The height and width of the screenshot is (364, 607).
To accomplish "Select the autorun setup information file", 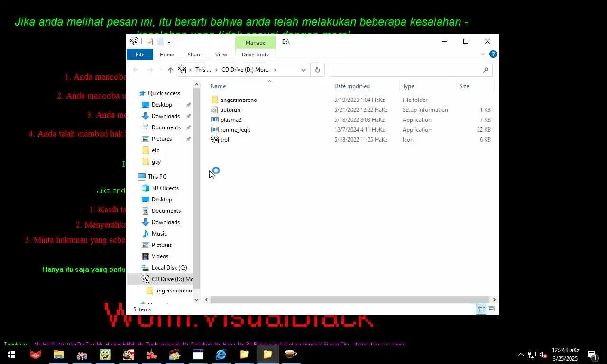I will [230, 110].
